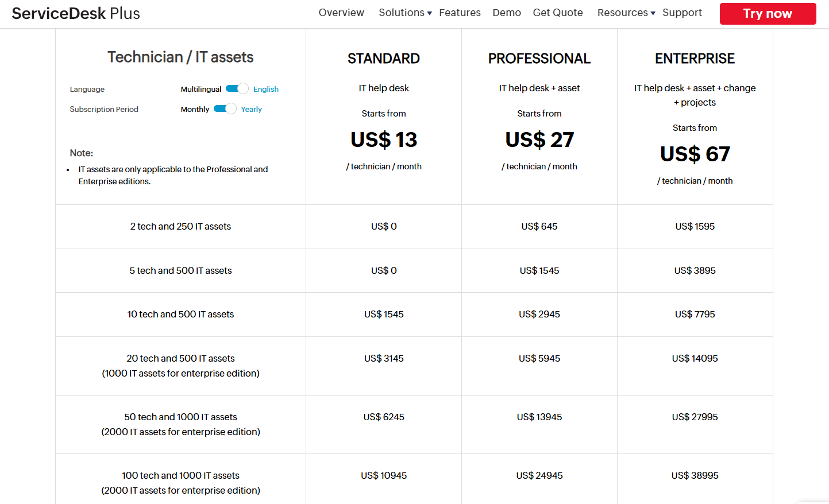Open the Solutions dropdown menu
This screenshot has height=504, width=829.
405,13
